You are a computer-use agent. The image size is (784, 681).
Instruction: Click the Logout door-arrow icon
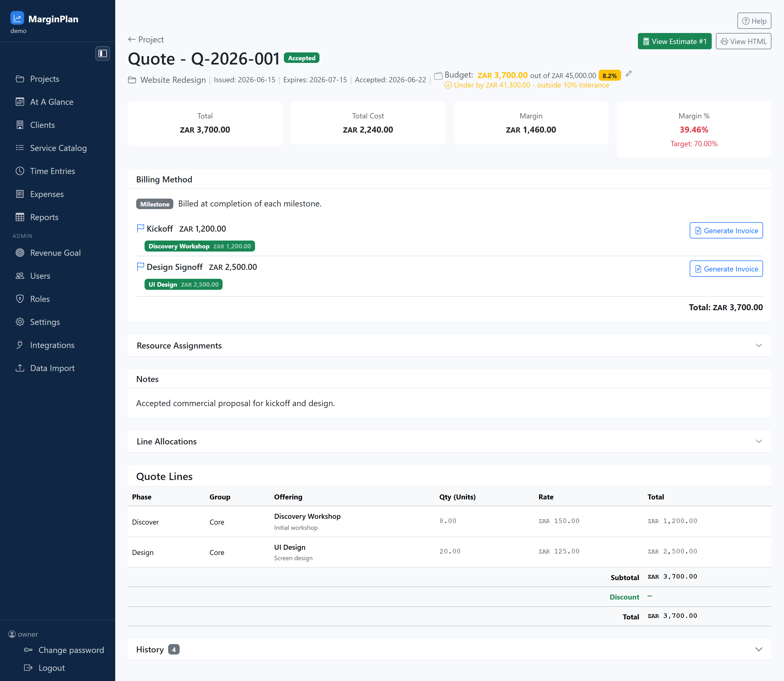pos(29,668)
